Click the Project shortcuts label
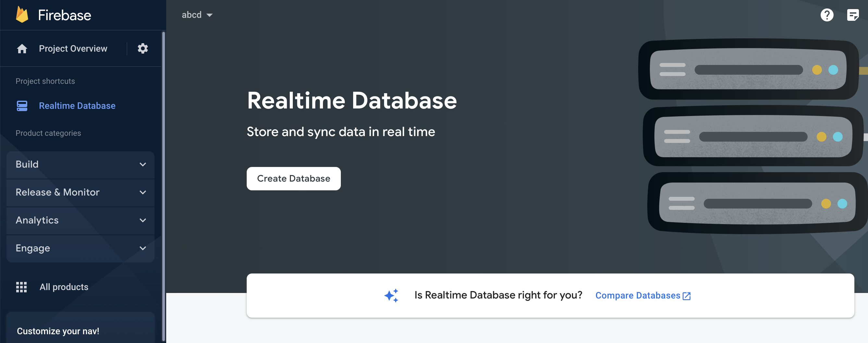The width and height of the screenshot is (868, 343). click(x=45, y=81)
